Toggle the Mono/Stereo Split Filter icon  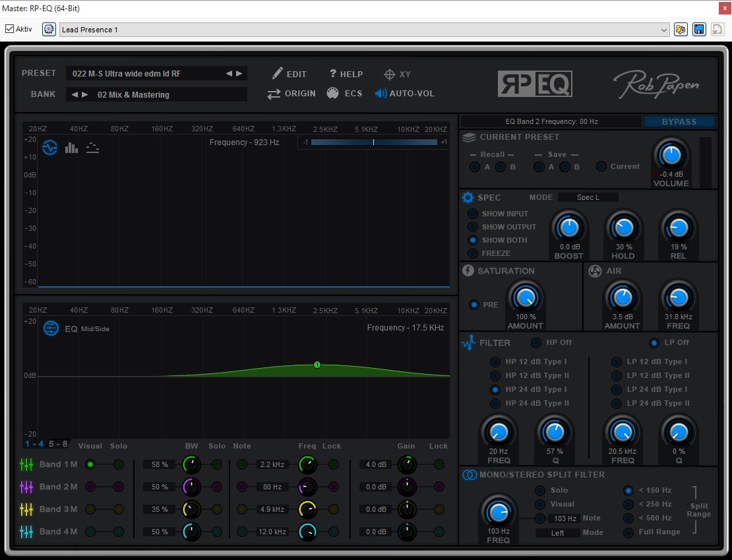(x=469, y=475)
